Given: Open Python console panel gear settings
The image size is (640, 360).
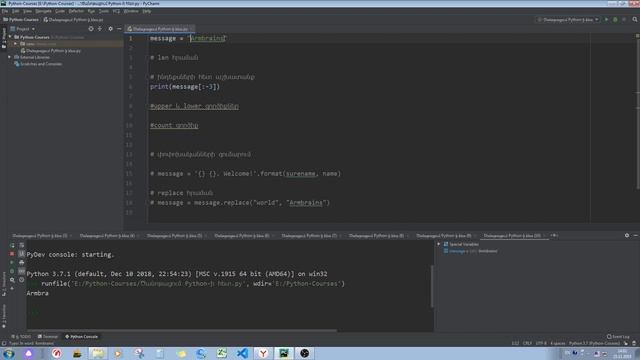Looking at the screenshot, I should pos(627,236).
